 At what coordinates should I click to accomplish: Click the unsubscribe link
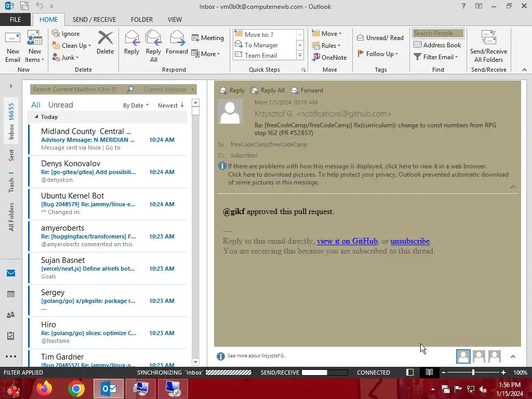pos(410,241)
